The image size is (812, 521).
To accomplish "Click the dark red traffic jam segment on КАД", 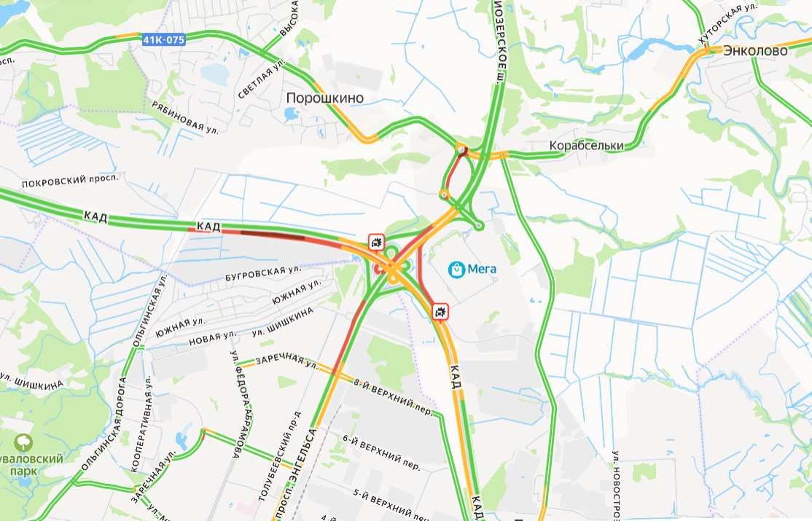I will (x=273, y=235).
